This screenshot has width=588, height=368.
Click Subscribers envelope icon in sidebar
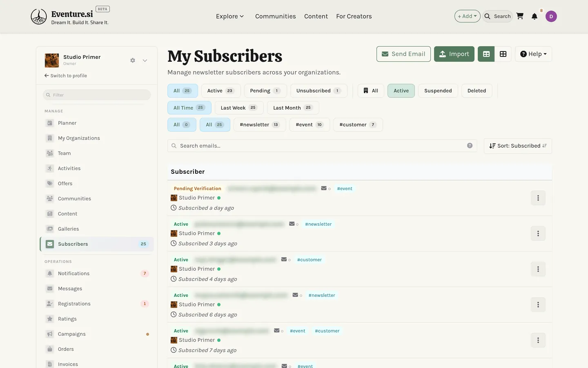coord(50,244)
